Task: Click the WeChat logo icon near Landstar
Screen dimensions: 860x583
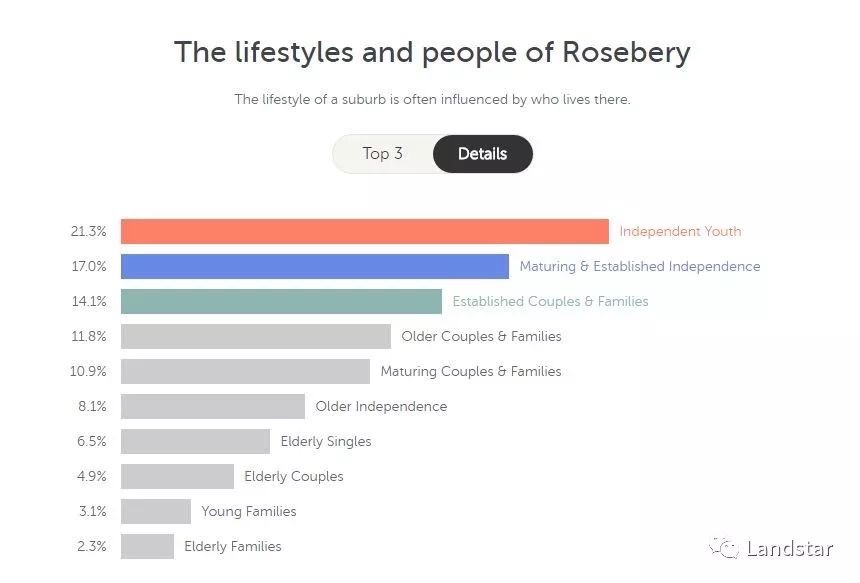Action: click(724, 548)
